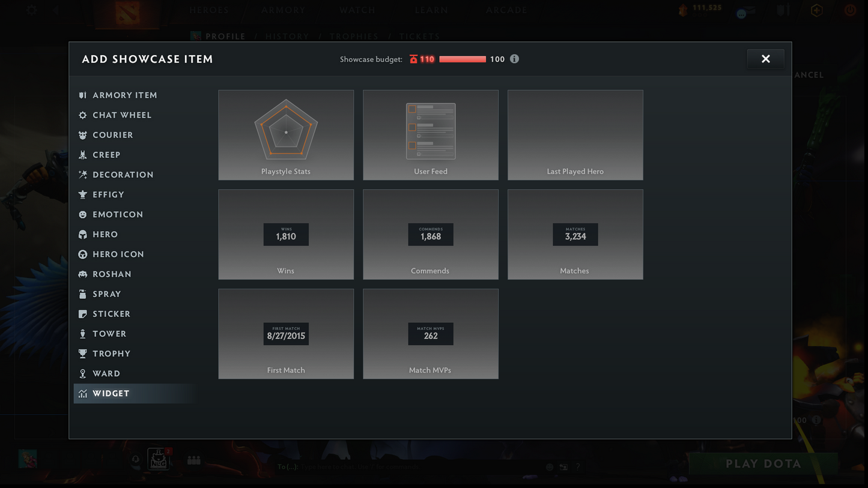Switch to the Profile tab

click(225, 36)
